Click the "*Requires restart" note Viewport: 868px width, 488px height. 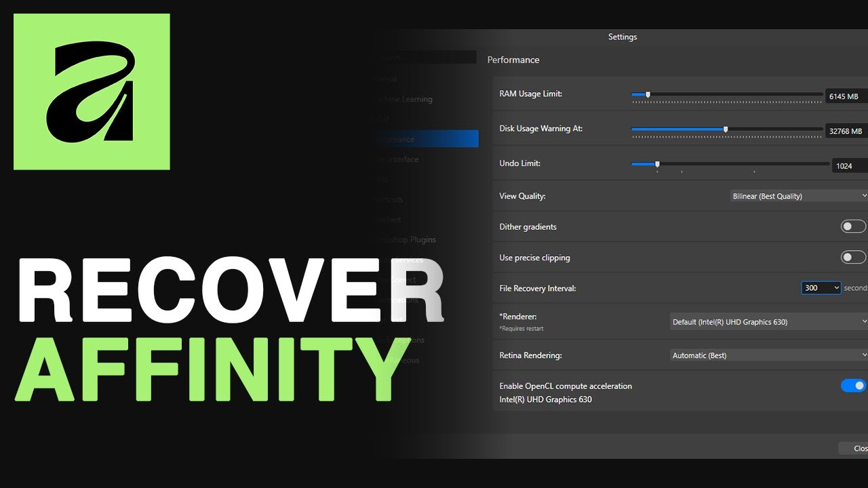(x=521, y=329)
